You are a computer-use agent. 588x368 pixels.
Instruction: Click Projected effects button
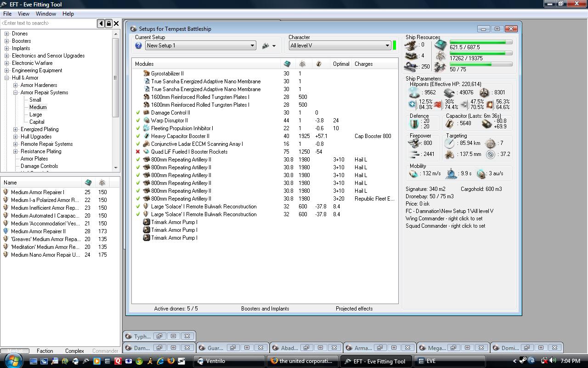(354, 309)
